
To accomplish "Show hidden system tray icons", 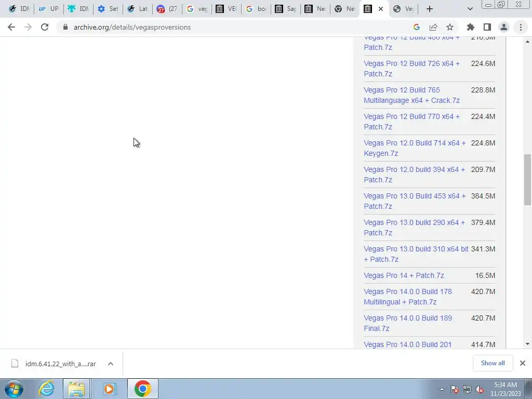I will [x=442, y=390].
